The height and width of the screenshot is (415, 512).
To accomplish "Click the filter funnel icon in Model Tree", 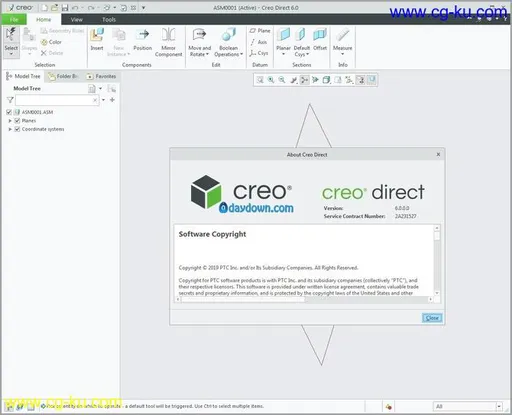I will [10, 100].
